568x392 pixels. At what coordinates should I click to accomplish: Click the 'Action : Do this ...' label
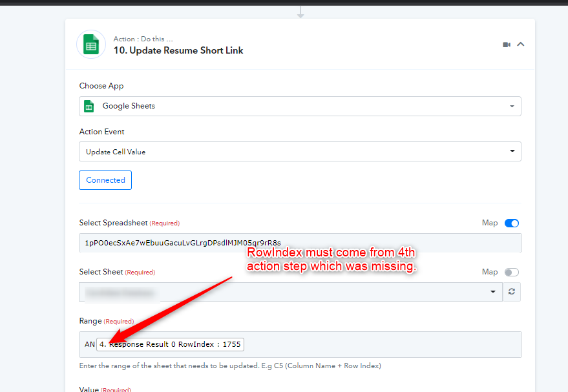143,39
